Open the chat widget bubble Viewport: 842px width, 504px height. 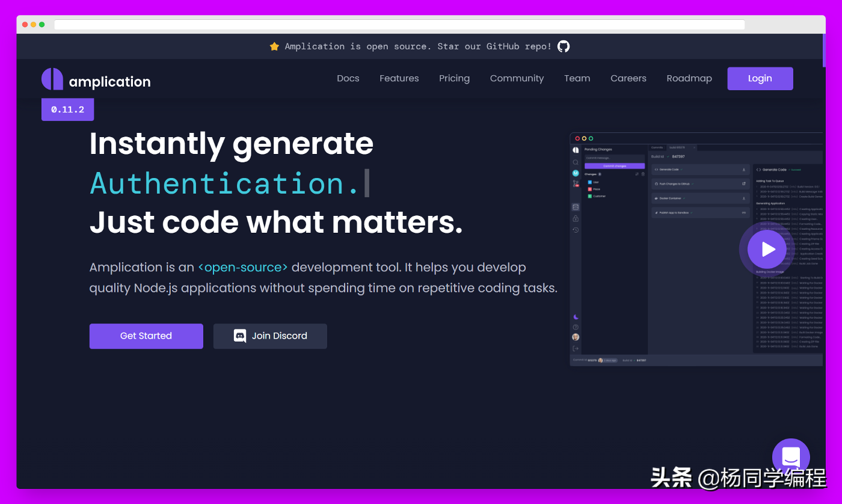coord(791,457)
